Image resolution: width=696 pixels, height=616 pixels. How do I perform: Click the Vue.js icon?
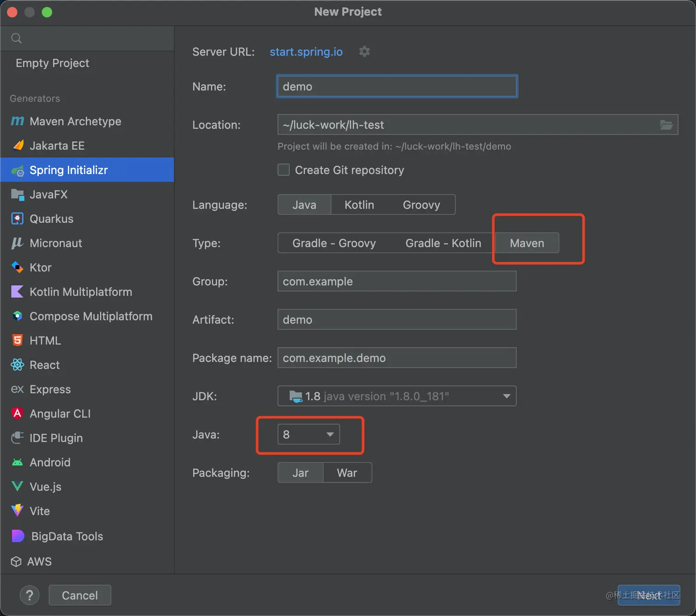(17, 487)
